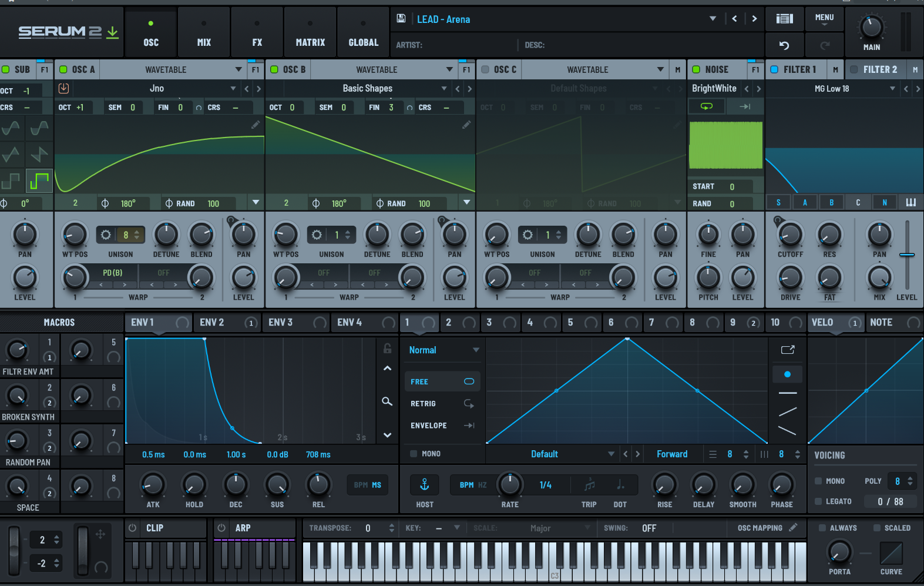This screenshot has width=924, height=586.
Task: Select the triangle wave shape in SUB
Action: 11,155
